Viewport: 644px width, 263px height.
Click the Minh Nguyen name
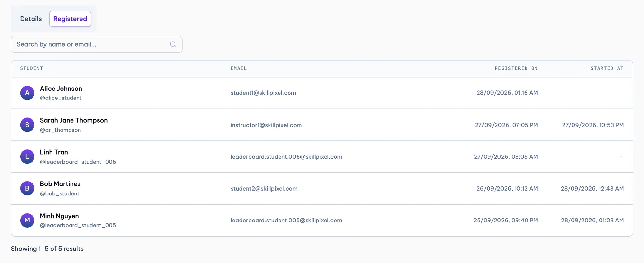pyautogui.click(x=59, y=216)
